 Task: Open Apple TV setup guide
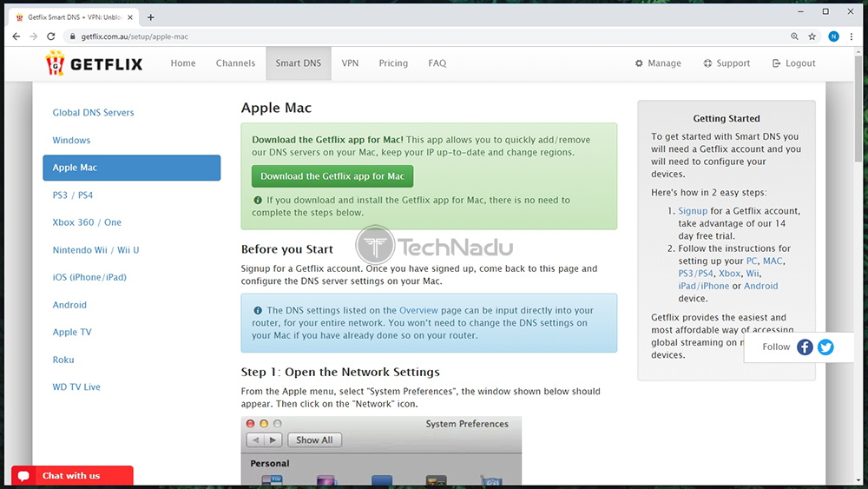point(72,332)
